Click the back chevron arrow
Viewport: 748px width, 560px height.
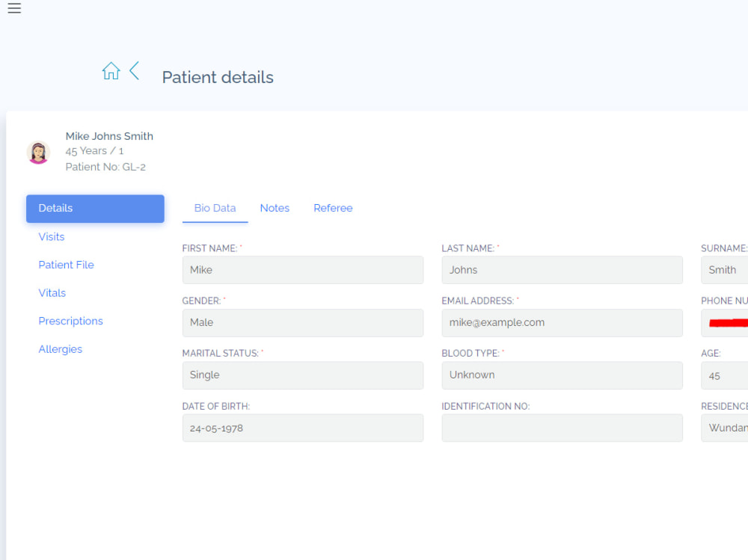[x=135, y=70]
